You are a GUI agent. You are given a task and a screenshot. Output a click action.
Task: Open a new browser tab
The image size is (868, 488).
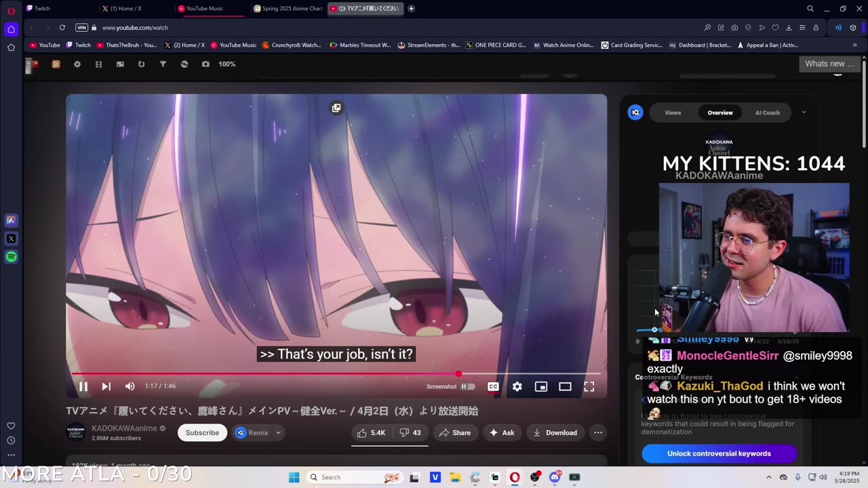411,9
